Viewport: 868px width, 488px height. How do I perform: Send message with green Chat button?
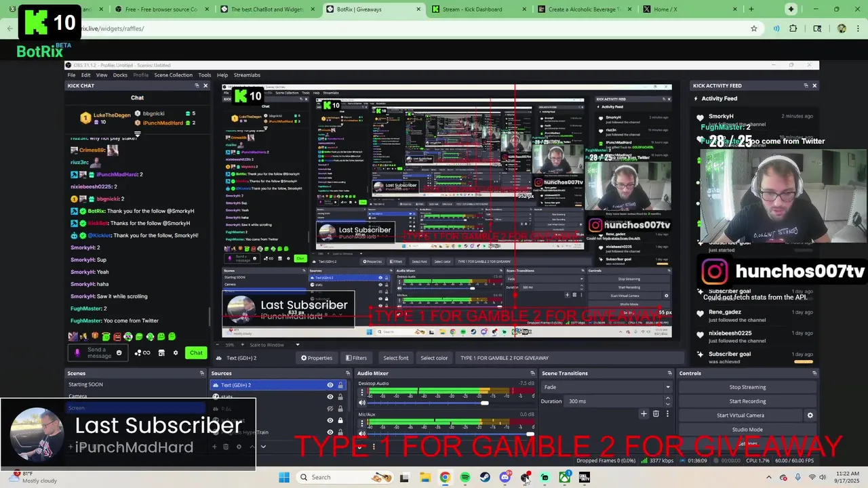pos(196,352)
